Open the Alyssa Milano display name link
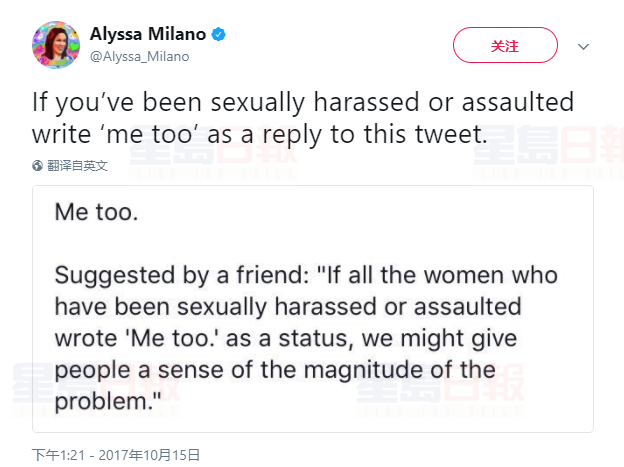The width and height of the screenshot is (624, 467). pyautogui.click(x=148, y=35)
